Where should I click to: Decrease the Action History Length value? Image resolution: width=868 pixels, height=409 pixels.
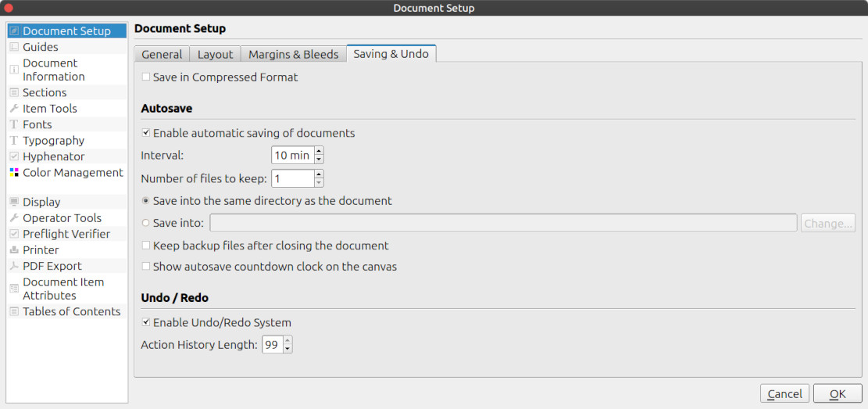click(x=288, y=349)
